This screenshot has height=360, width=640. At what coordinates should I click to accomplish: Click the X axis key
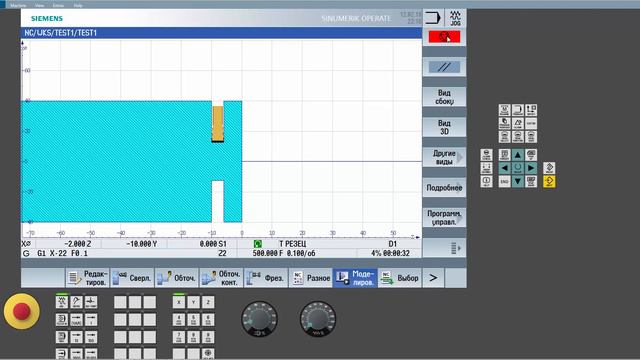pyautogui.click(x=179, y=302)
